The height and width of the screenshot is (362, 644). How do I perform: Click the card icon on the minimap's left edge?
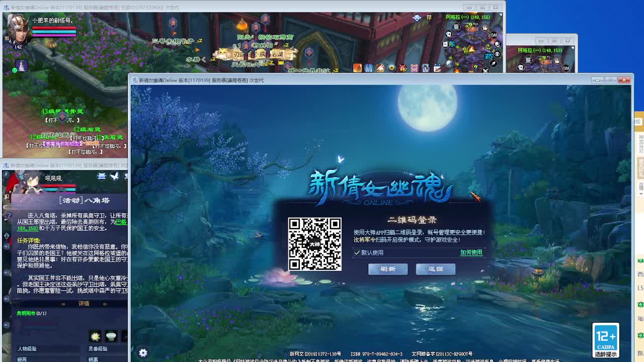tap(449, 34)
